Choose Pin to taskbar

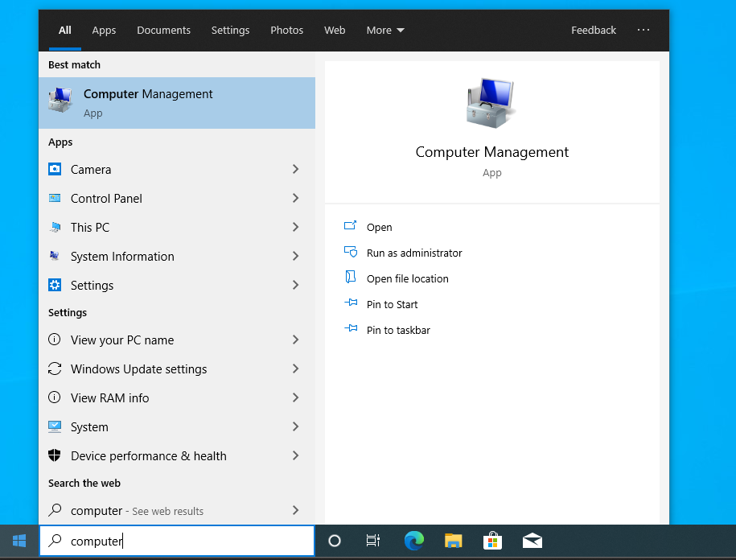pos(398,331)
